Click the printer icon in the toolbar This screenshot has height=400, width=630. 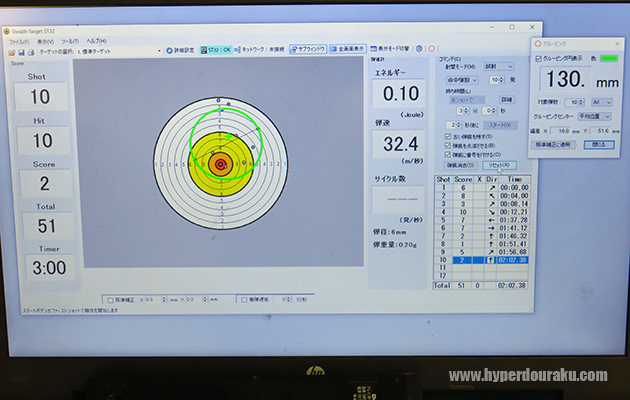[x=31, y=53]
